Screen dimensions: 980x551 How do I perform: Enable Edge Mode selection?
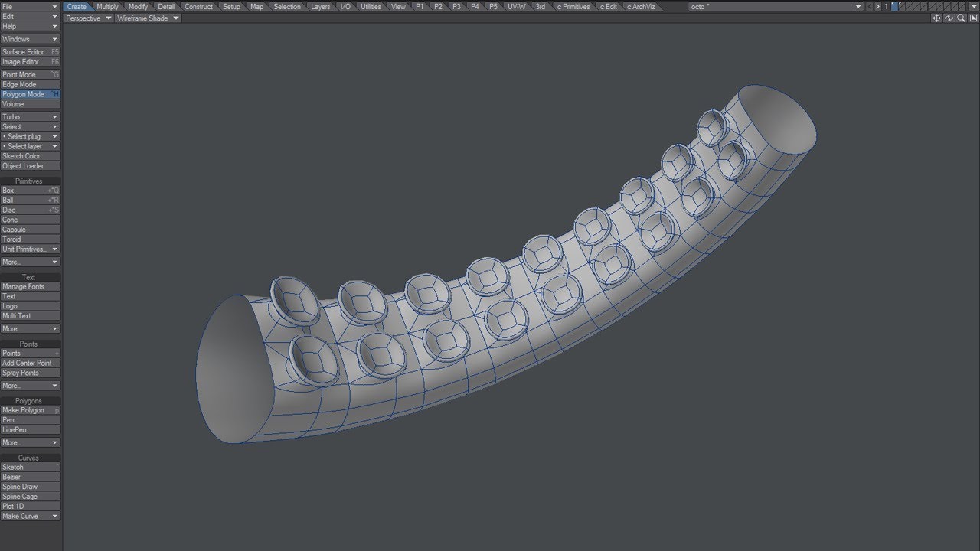click(31, 85)
